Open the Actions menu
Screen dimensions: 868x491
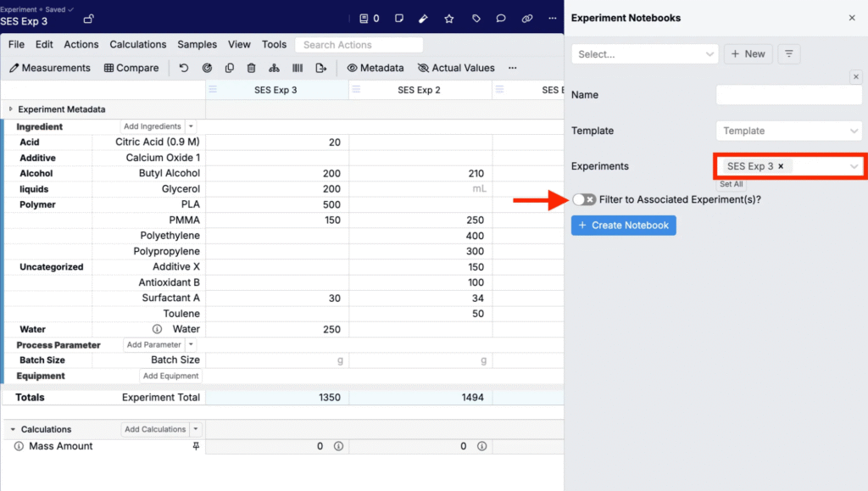pyautogui.click(x=81, y=44)
